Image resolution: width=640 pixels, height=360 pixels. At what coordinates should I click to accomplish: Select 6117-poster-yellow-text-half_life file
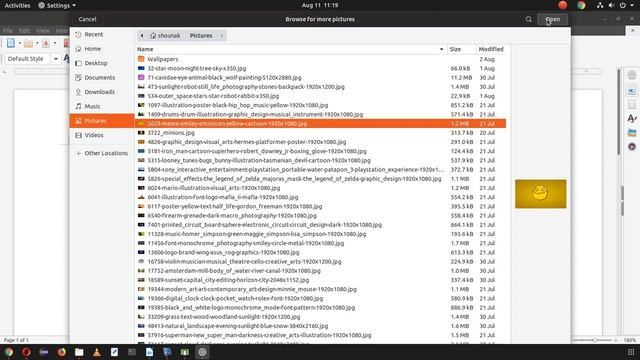tap(320, 207)
